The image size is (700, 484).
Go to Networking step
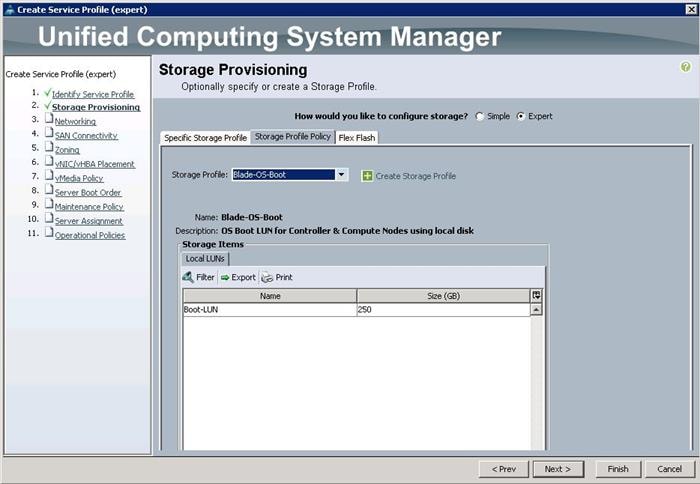tap(75, 121)
